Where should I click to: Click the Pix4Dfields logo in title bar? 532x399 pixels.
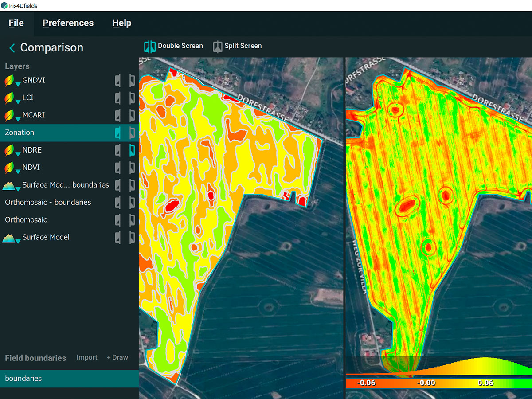(x=4, y=5)
